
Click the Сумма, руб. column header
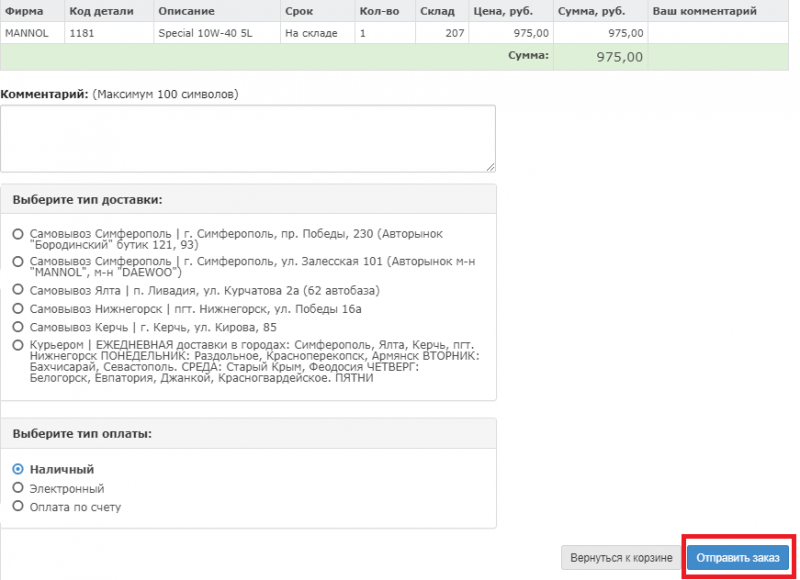pyautogui.click(x=601, y=11)
